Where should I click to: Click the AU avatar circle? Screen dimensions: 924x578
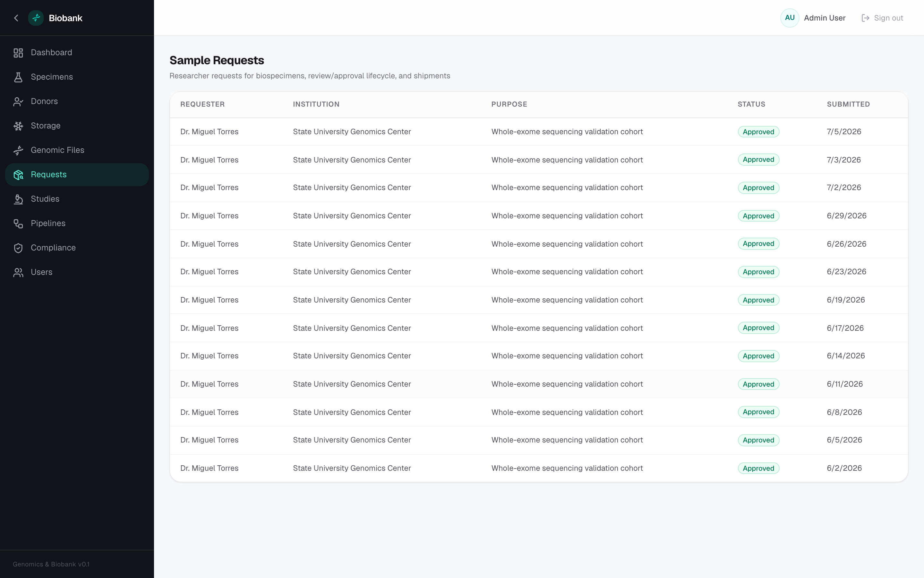pyautogui.click(x=790, y=18)
